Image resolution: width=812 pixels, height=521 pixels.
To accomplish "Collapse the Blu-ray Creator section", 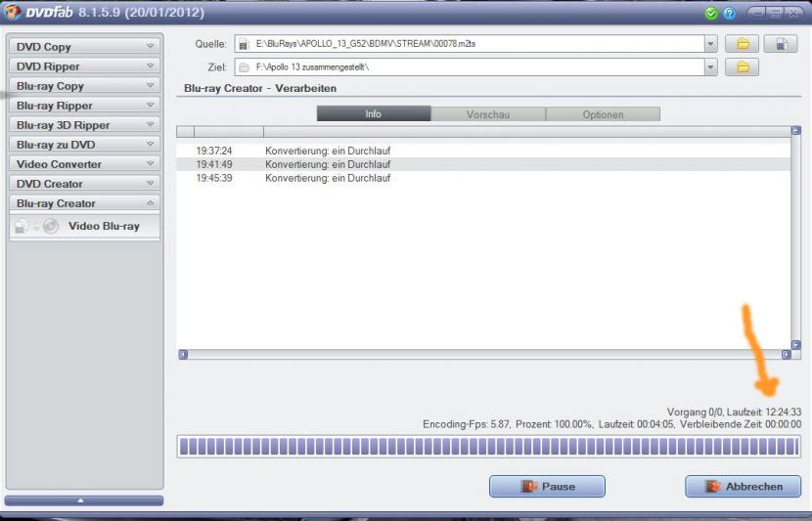I will 84,203.
